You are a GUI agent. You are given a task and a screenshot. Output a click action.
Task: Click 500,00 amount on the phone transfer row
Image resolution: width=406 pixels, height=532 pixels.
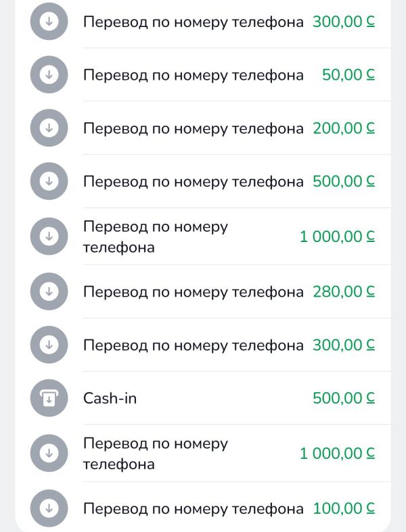pos(343,181)
